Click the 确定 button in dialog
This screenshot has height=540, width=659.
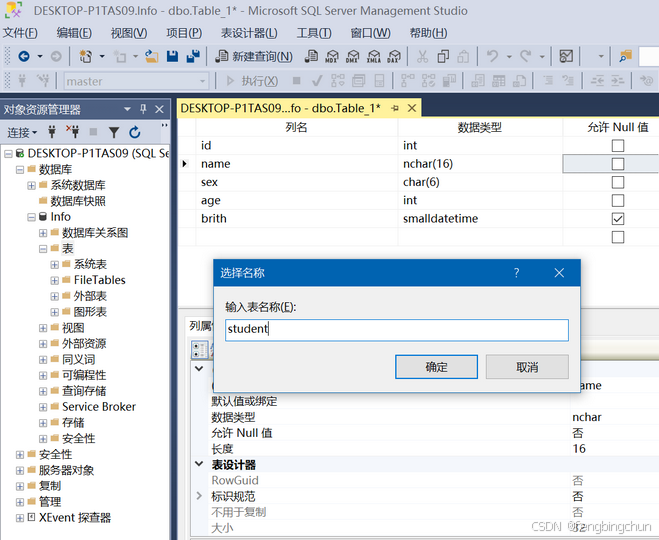coord(436,367)
